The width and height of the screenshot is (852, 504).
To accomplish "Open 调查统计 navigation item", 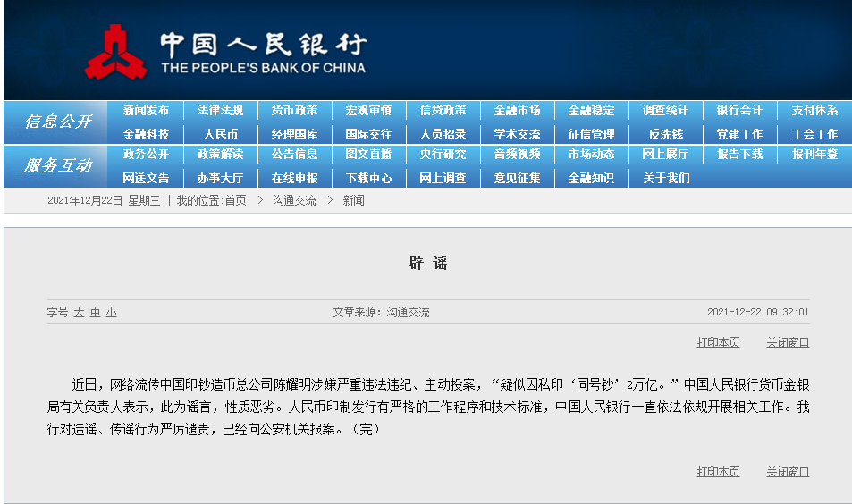I will (666, 110).
